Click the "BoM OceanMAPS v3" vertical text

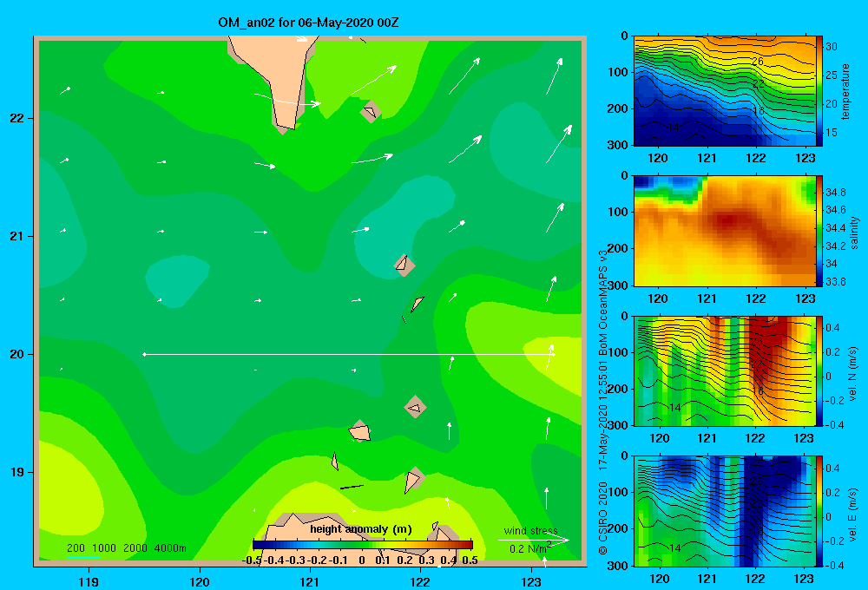[603, 302]
